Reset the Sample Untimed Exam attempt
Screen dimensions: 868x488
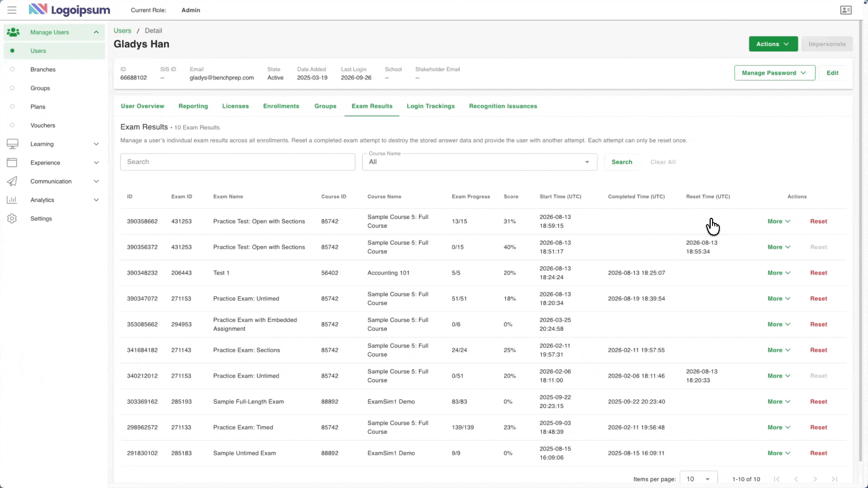coord(818,453)
